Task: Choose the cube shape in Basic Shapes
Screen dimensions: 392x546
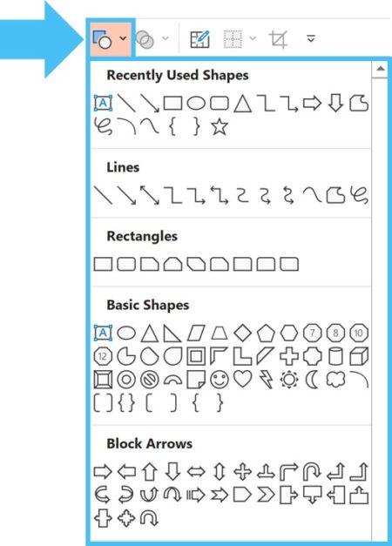Action: coord(359,356)
